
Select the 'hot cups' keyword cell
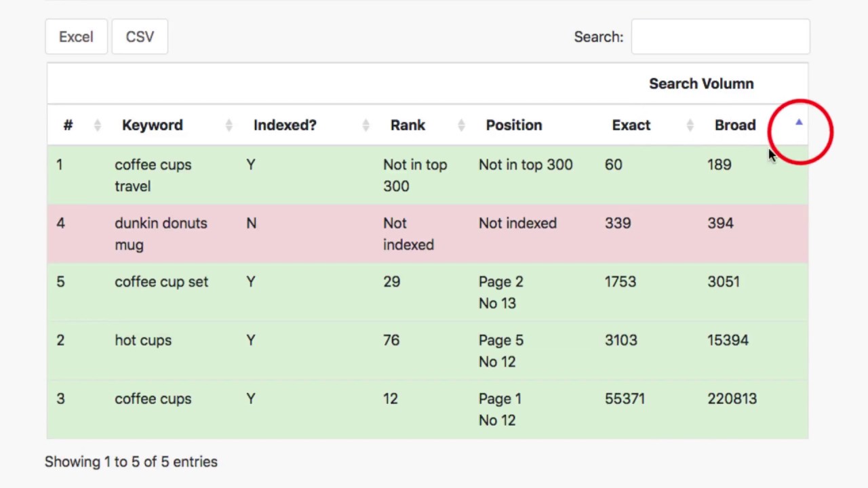[x=143, y=340]
